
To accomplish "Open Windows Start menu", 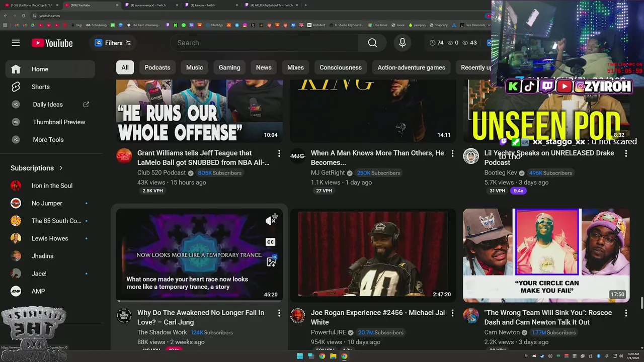I will 300,356.
